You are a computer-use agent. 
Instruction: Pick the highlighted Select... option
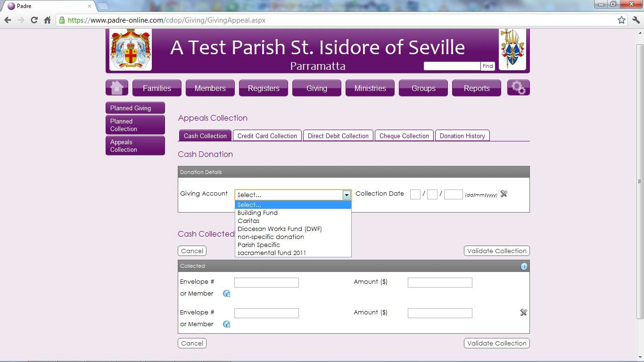tap(293, 205)
